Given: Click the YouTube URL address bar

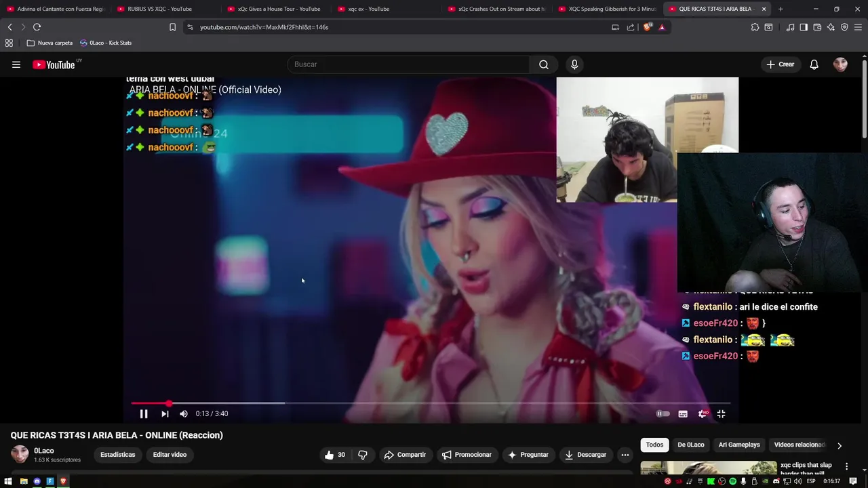Looking at the screenshot, I should pyautogui.click(x=264, y=27).
